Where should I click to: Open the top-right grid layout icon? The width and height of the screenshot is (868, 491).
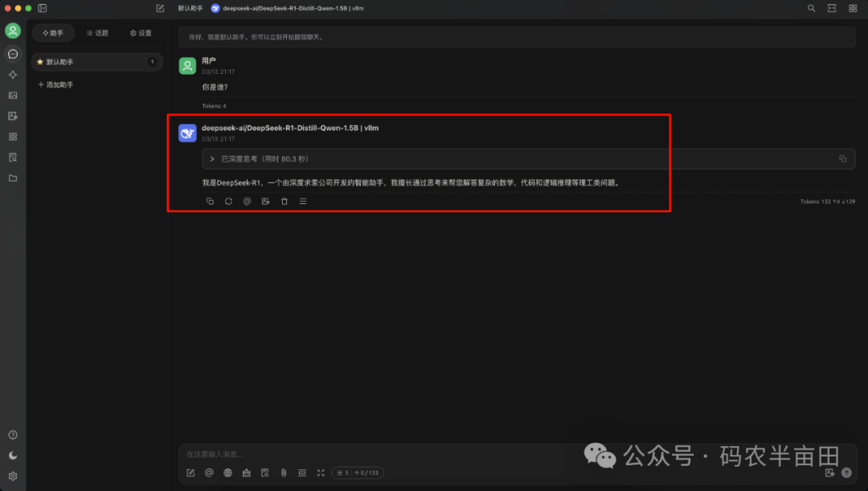click(853, 8)
